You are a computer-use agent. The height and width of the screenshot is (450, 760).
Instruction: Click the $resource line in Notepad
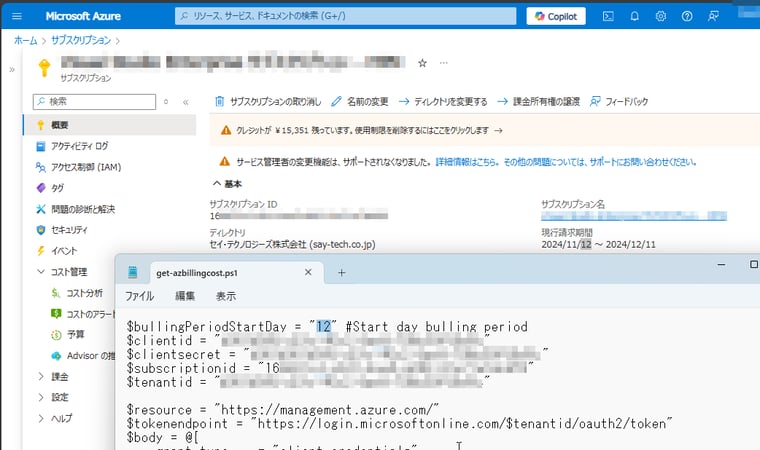283,410
